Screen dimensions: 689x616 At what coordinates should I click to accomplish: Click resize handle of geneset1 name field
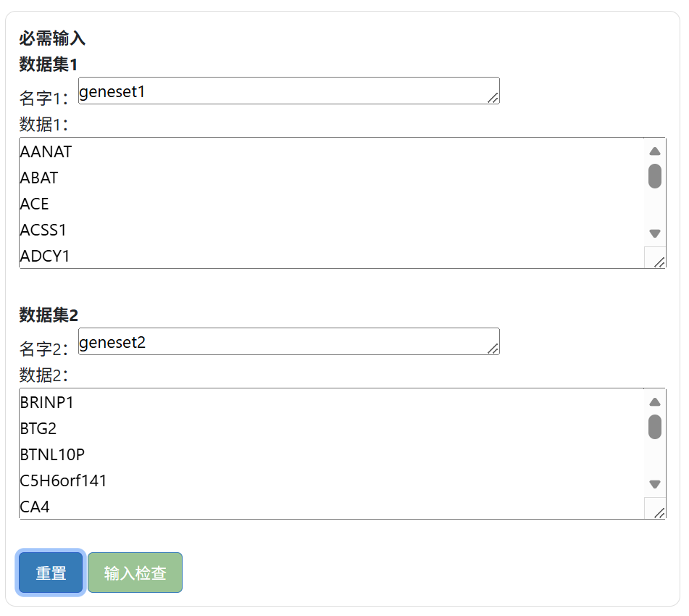click(x=493, y=98)
